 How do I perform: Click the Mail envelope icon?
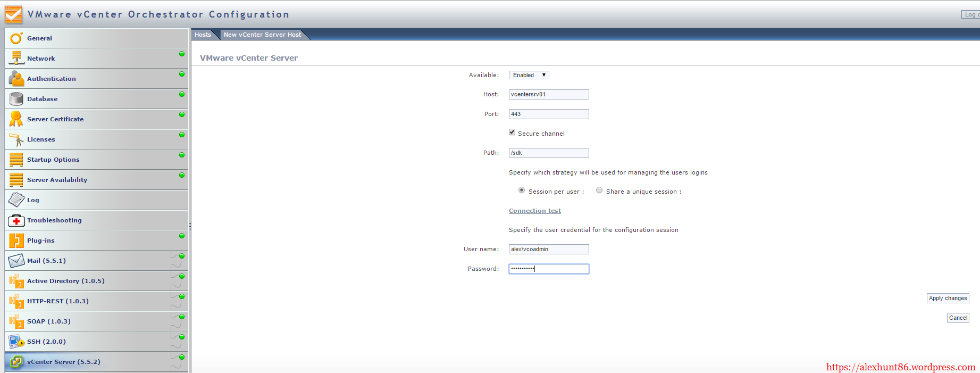16,261
